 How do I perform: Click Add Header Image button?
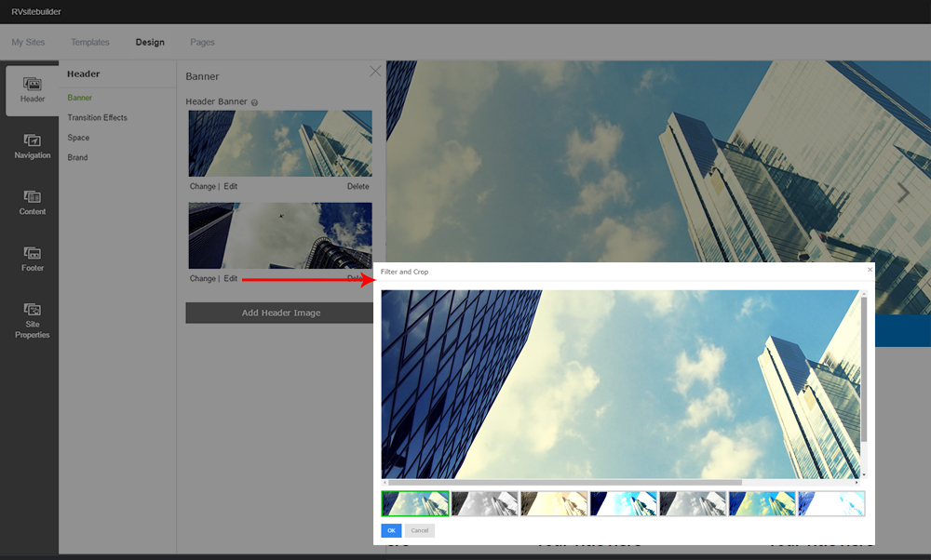pyautogui.click(x=280, y=313)
